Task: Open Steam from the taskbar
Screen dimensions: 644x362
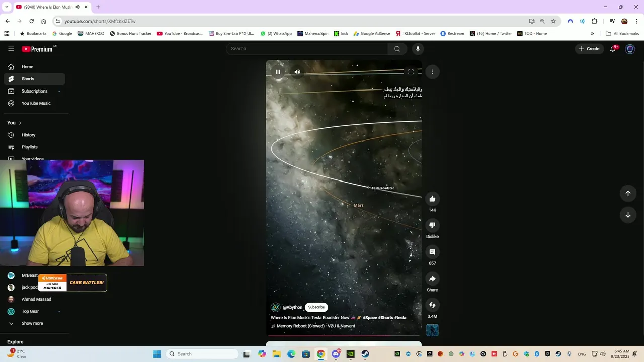Action: point(365,354)
